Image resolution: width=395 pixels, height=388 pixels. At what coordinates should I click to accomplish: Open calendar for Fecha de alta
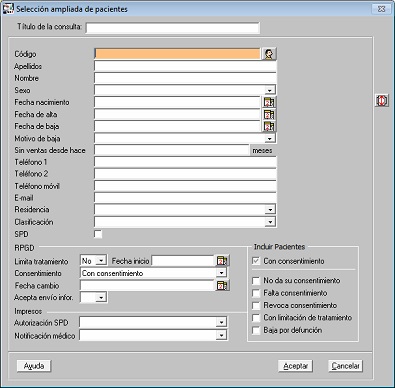point(269,114)
